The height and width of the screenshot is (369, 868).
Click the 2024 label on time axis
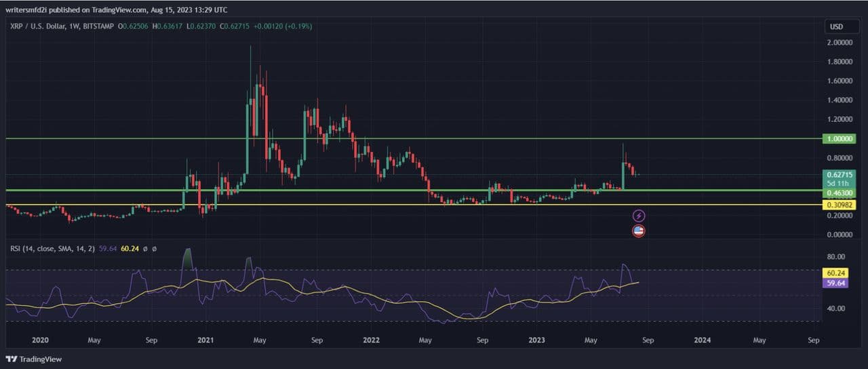point(703,340)
